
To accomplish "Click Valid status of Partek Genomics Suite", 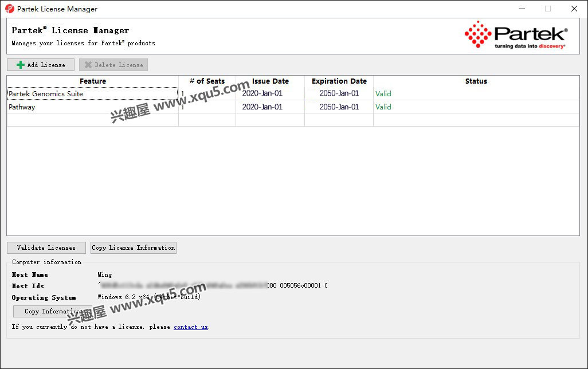I will [x=383, y=94].
